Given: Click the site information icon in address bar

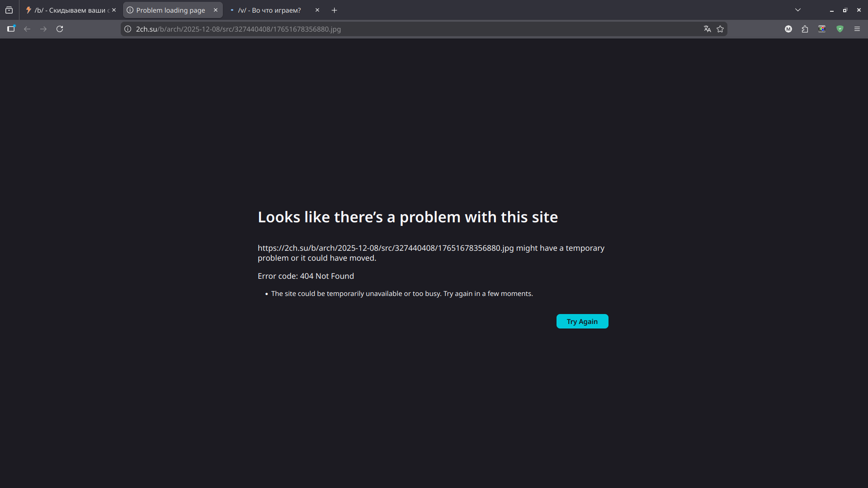Looking at the screenshot, I should (x=128, y=29).
